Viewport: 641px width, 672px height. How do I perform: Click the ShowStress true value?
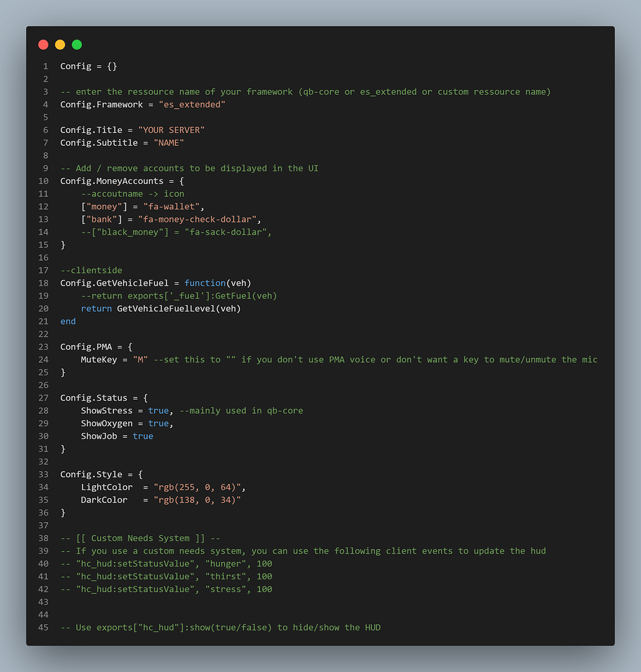159,411
